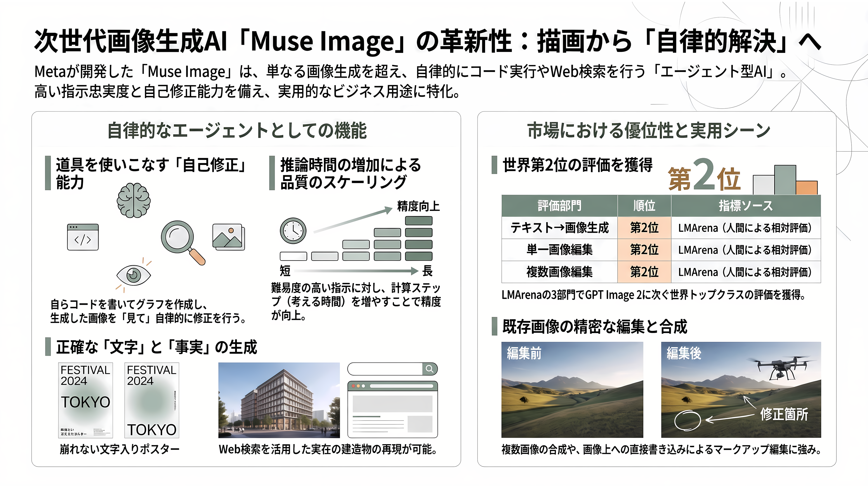Click the Web検索を活用した実在の建造物 caption

click(328, 449)
